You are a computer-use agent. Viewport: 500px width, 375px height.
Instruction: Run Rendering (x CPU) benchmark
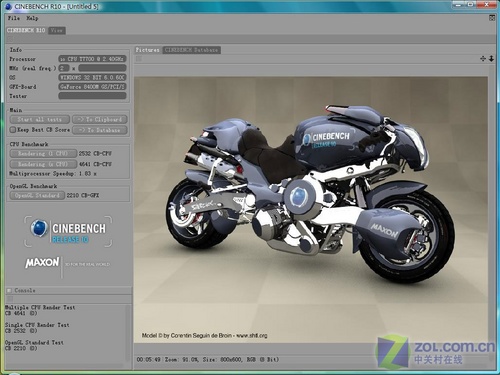[43, 164]
